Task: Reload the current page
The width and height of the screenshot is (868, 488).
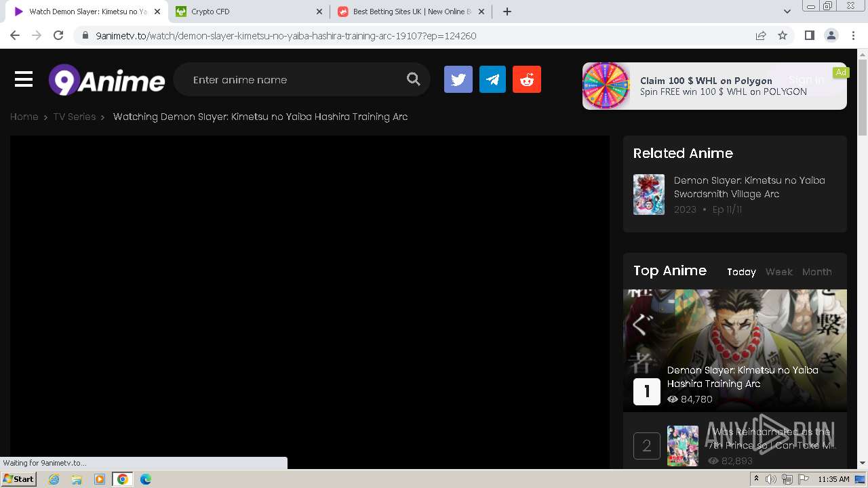Action: (x=58, y=35)
